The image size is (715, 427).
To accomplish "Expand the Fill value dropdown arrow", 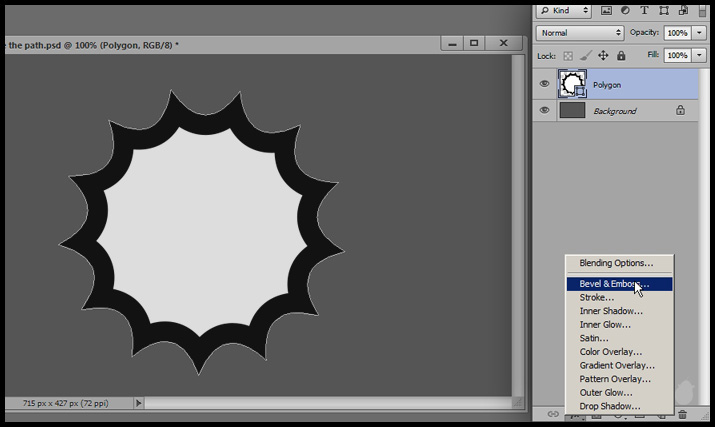I will tap(700, 56).
